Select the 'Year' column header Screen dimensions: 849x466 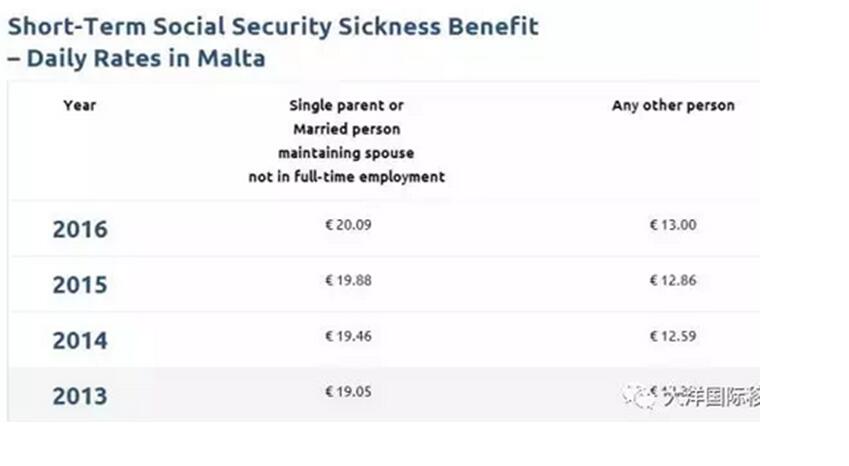(80, 105)
